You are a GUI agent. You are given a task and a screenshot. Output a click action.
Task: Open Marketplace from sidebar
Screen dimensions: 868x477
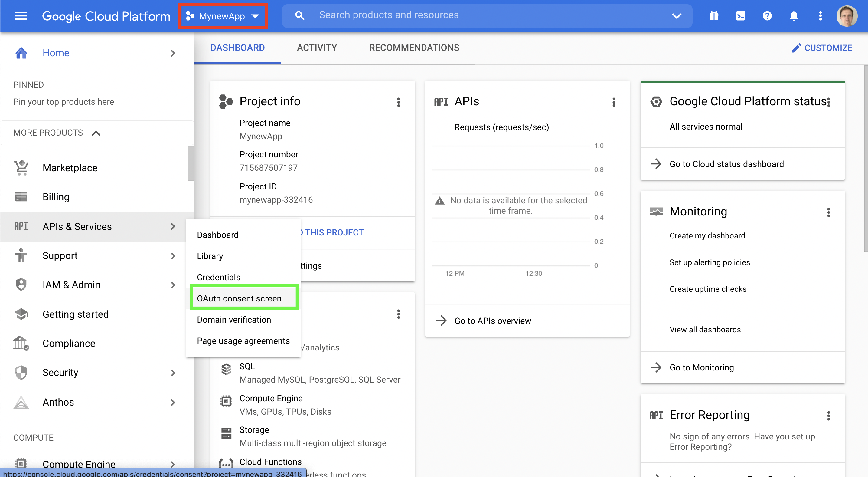click(70, 168)
